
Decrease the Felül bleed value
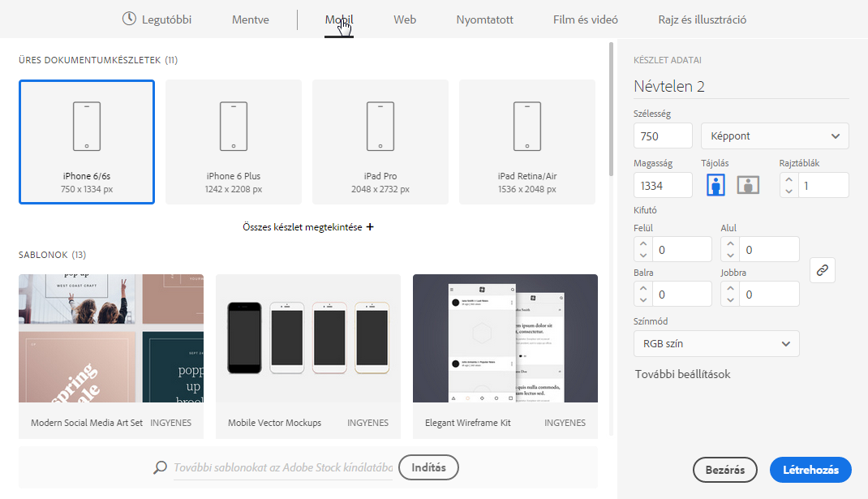tap(643, 255)
